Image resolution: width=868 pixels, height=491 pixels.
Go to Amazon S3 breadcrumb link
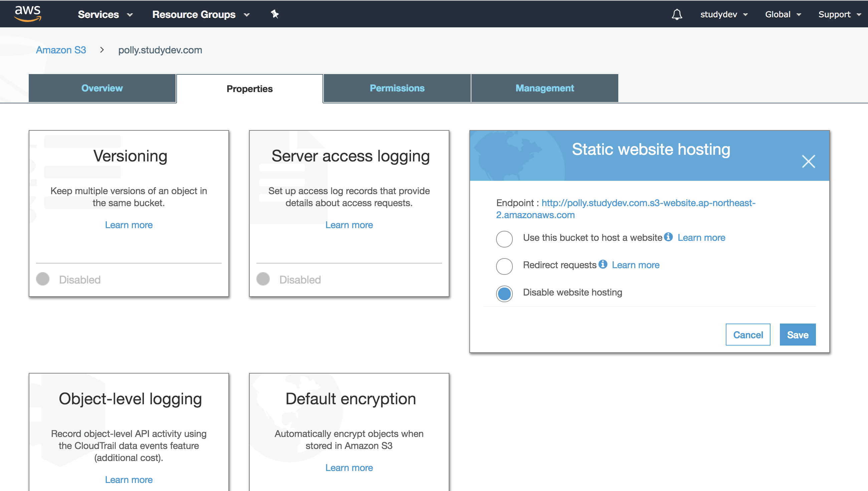tap(61, 50)
